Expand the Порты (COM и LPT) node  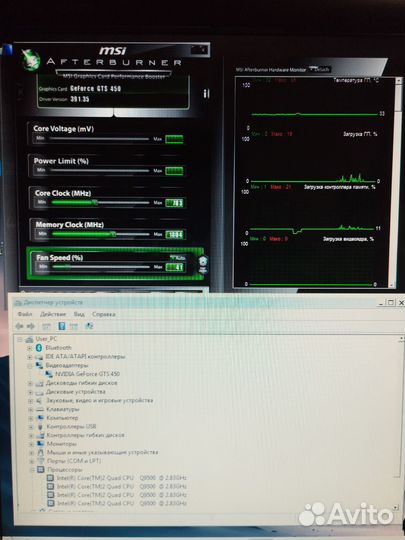click(x=31, y=461)
